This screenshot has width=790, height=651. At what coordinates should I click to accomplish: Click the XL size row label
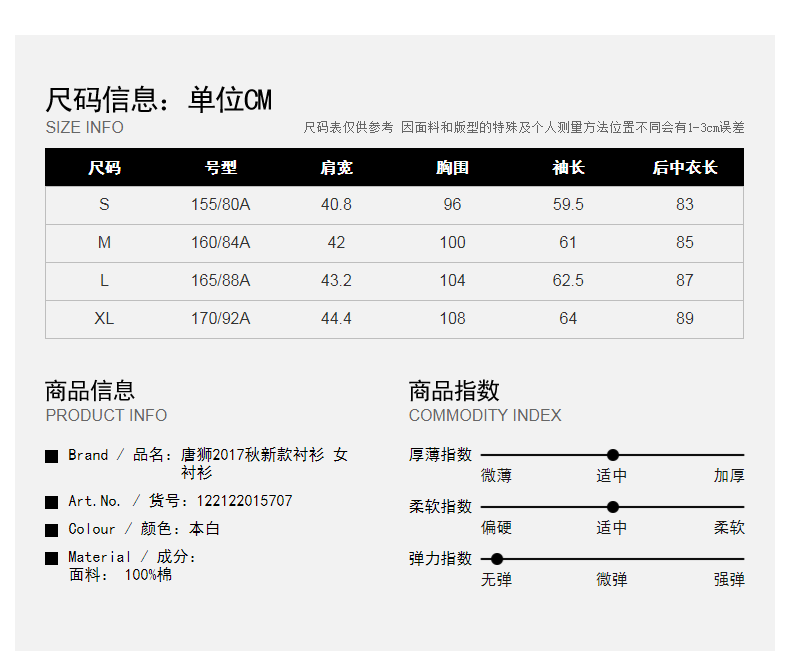point(104,319)
